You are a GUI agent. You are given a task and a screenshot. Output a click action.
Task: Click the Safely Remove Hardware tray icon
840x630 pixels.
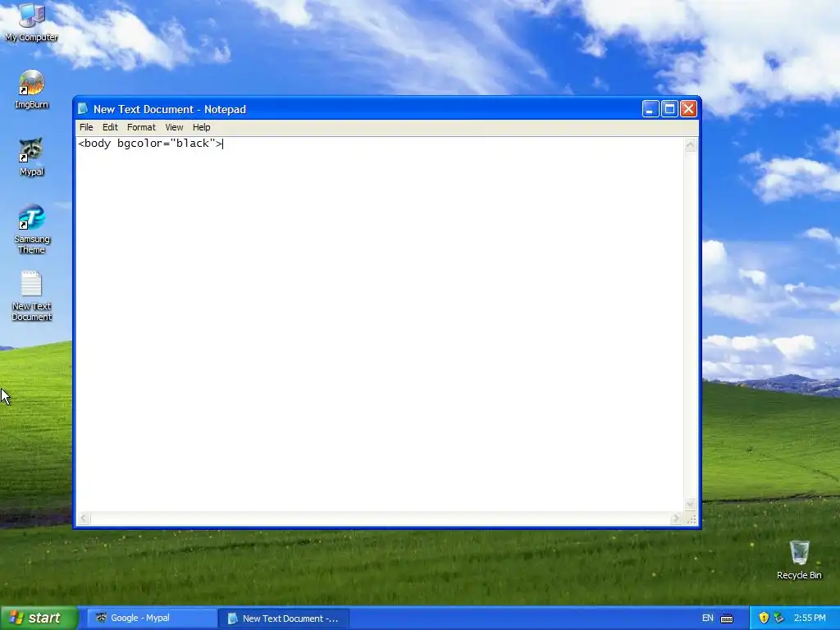[778, 618]
